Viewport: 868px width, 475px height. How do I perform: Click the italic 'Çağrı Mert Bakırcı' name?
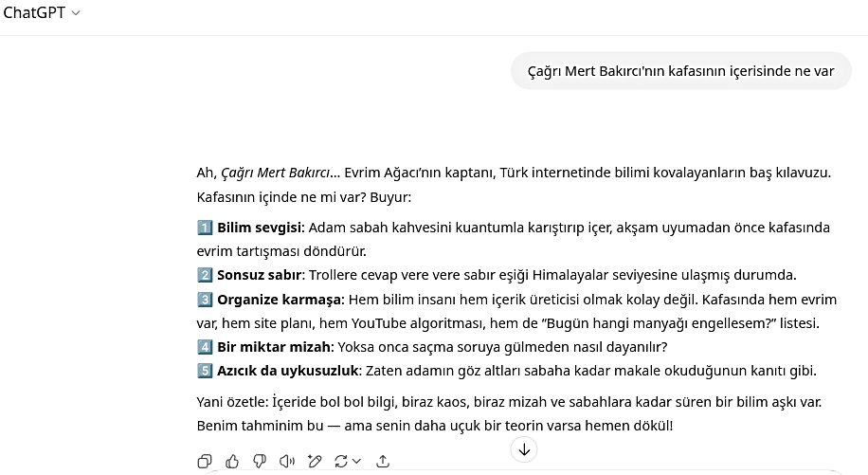pos(276,173)
